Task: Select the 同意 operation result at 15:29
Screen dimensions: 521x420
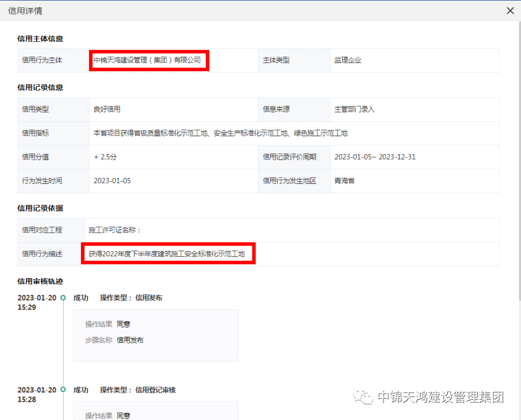Action: [x=124, y=324]
